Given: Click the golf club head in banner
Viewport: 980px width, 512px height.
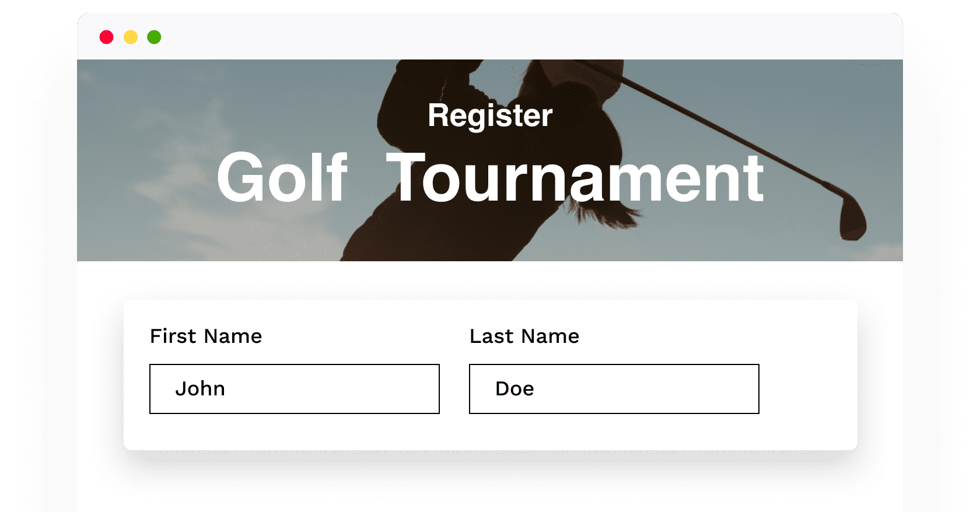Looking at the screenshot, I should pos(852,216).
